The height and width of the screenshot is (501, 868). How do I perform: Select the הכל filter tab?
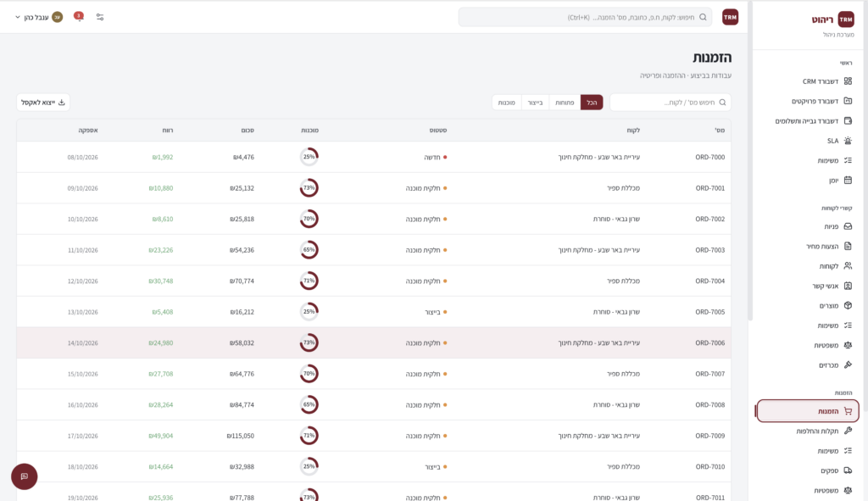(592, 103)
